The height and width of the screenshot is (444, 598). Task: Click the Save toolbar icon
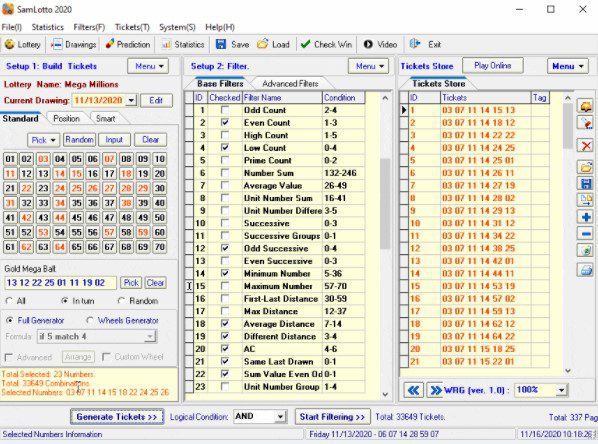pyautogui.click(x=221, y=44)
